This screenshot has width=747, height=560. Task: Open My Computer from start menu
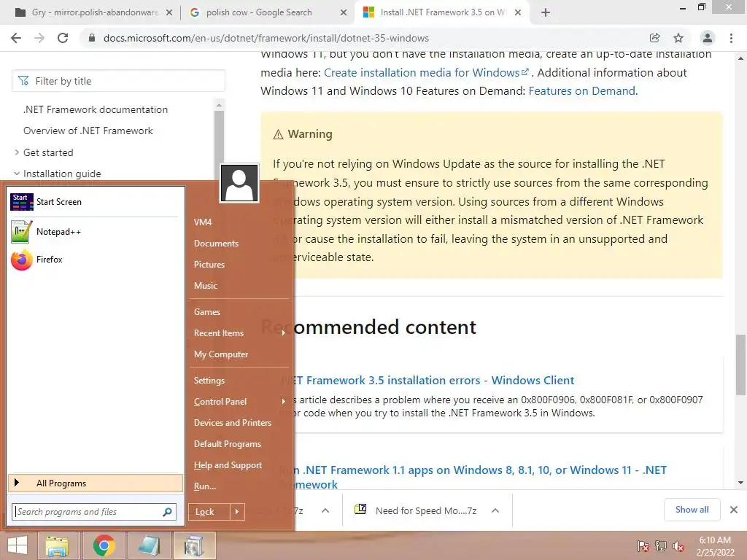[220, 354]
